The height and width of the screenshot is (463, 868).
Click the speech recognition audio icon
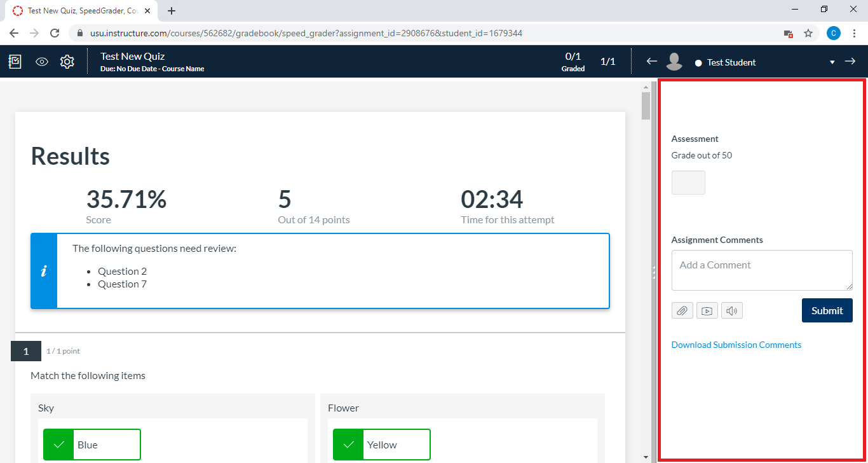click(x=731, y=310)
